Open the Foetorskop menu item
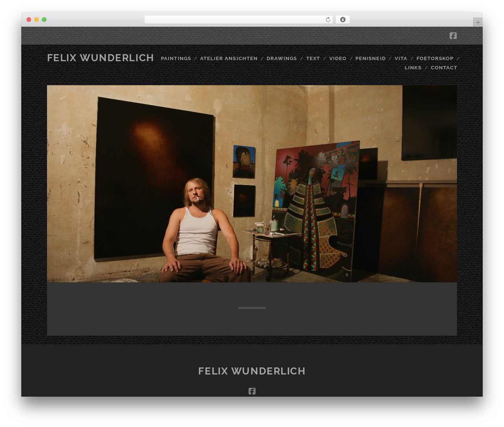 [435, 58]
